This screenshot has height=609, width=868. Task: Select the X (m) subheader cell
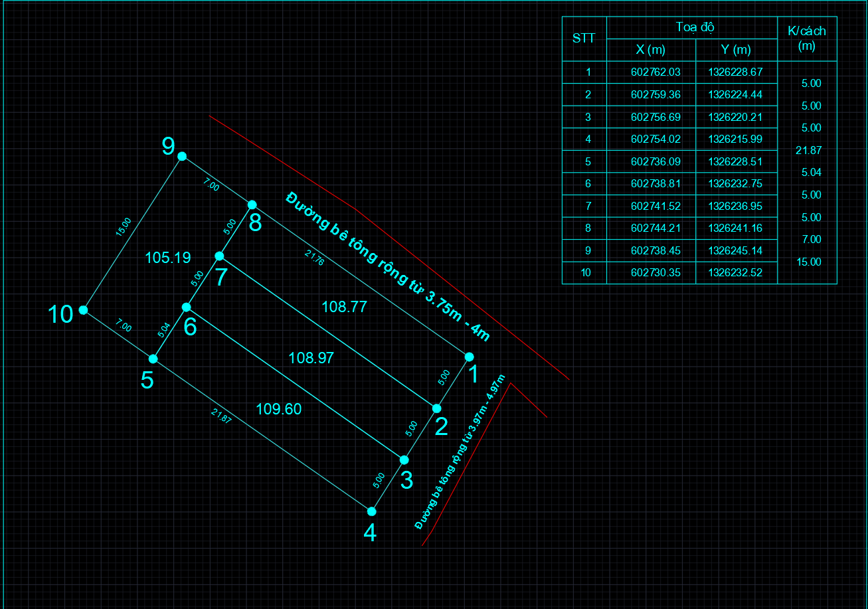click(x=651, y=50)
